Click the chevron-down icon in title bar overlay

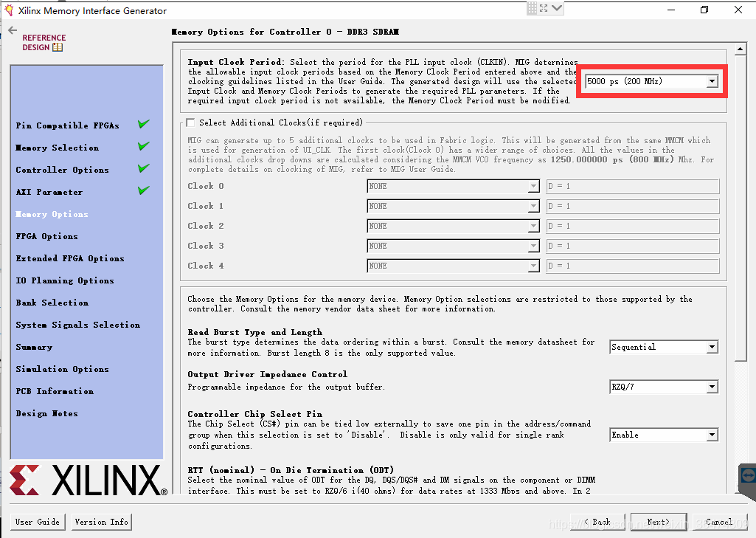(557, 8)
